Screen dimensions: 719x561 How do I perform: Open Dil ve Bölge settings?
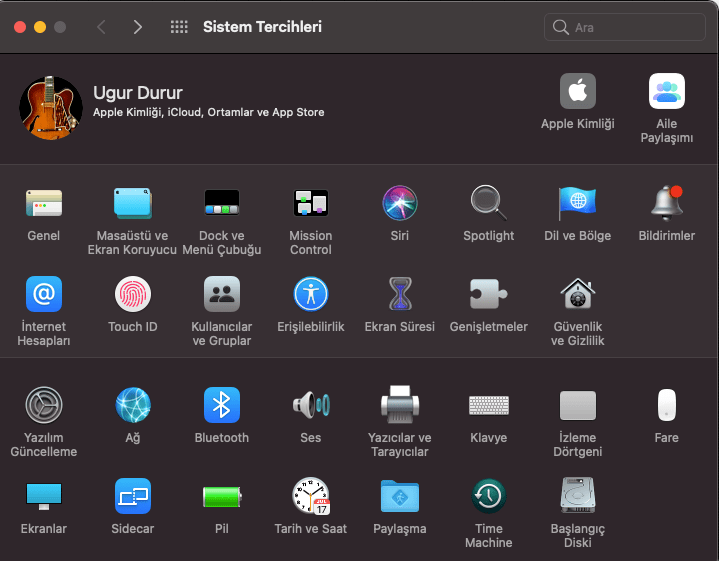[x=577, y=203]
